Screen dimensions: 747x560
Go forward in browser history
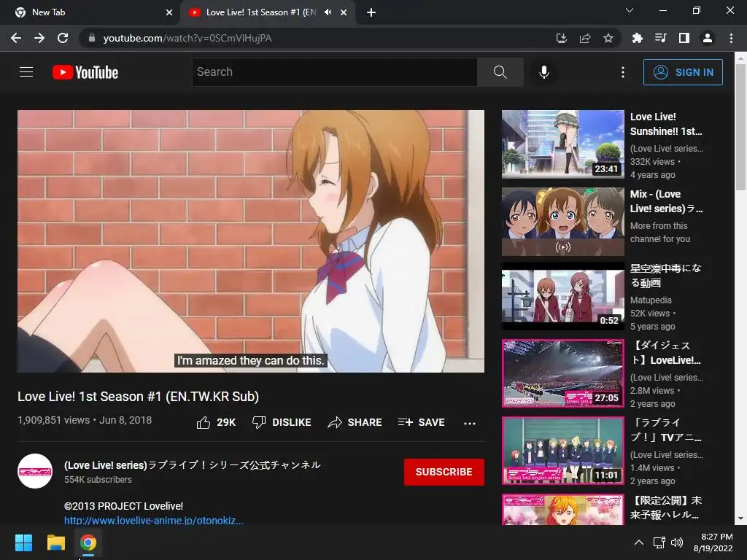39,38
